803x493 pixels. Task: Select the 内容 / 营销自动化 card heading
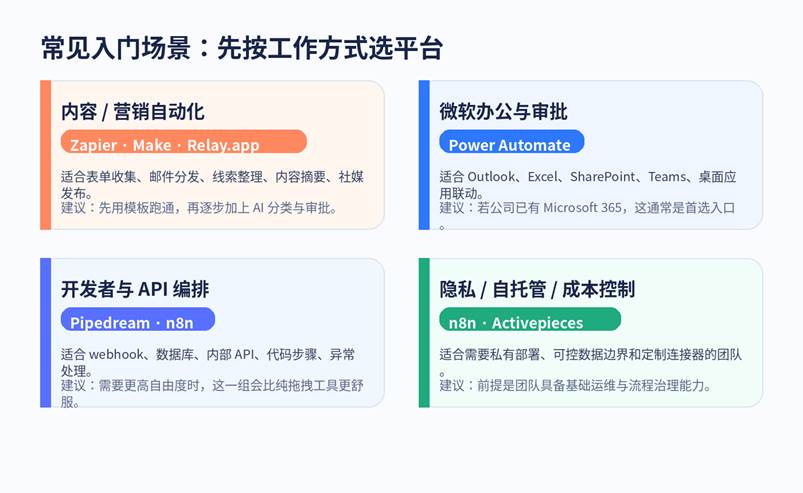click(x=132, y=111)
